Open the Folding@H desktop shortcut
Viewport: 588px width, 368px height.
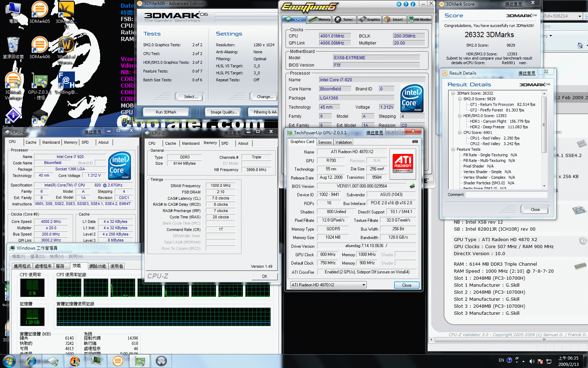click(x=66, y=83)
